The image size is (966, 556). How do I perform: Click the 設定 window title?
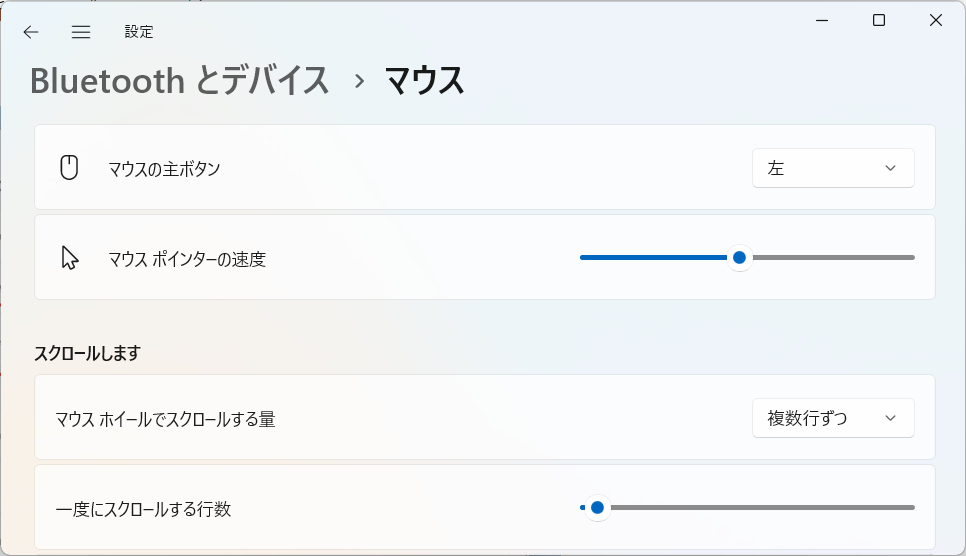pyautogui.click(x=139, y=32)
